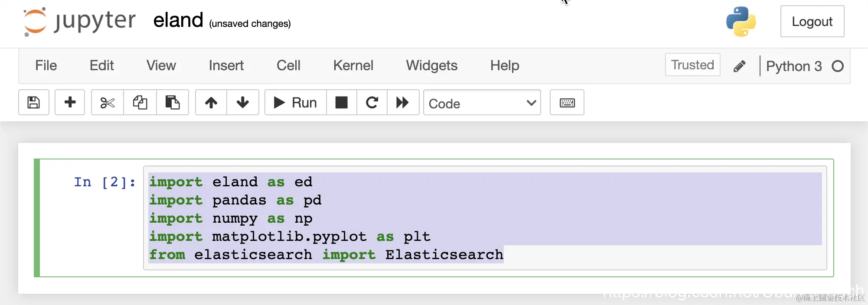868x305 pixels.
Task: Open the Help menu
Action: point(505,65)
